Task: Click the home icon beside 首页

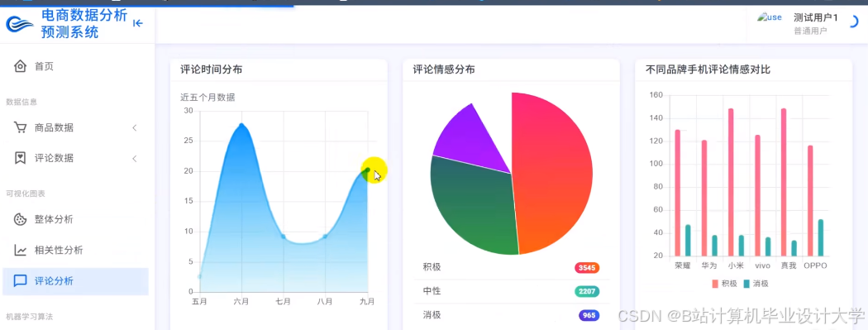Action: (20, 66)
